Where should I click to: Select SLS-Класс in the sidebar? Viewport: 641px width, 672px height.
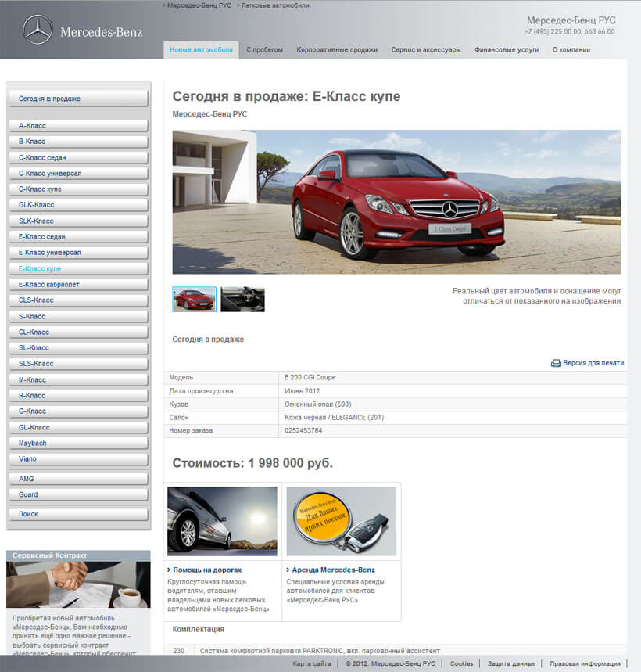pyautogui.click(x=78, y=364)
